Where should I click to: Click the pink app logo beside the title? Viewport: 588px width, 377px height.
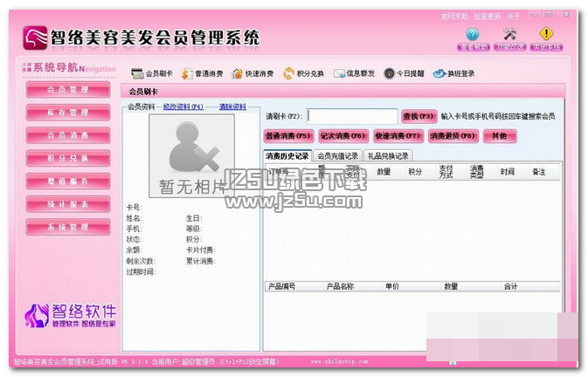(x=35, y=38)
